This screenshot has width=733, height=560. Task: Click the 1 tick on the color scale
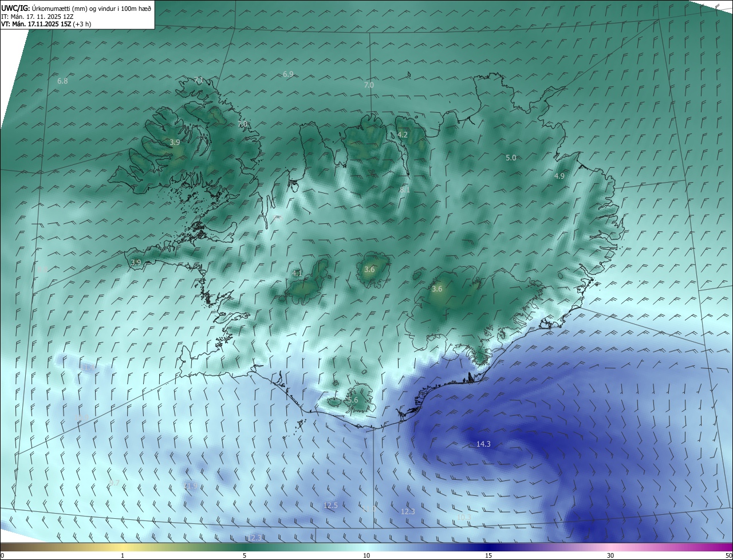tap(123, 556)
